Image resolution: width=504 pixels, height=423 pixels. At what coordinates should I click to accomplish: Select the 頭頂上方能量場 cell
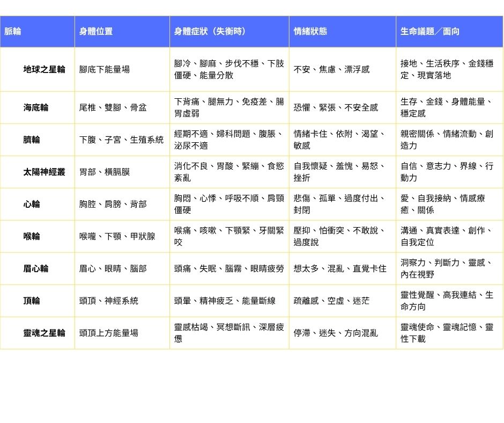pyautogui.click(x=109, y=333)
